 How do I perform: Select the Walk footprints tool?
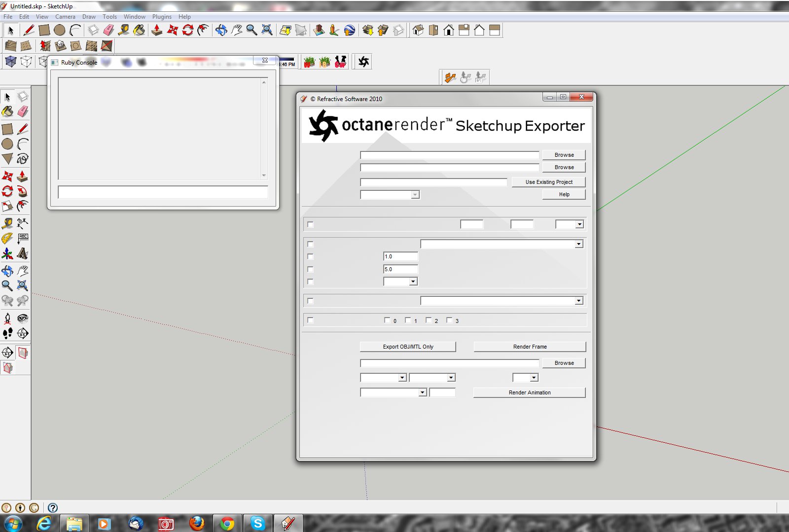tap(7, 334)
